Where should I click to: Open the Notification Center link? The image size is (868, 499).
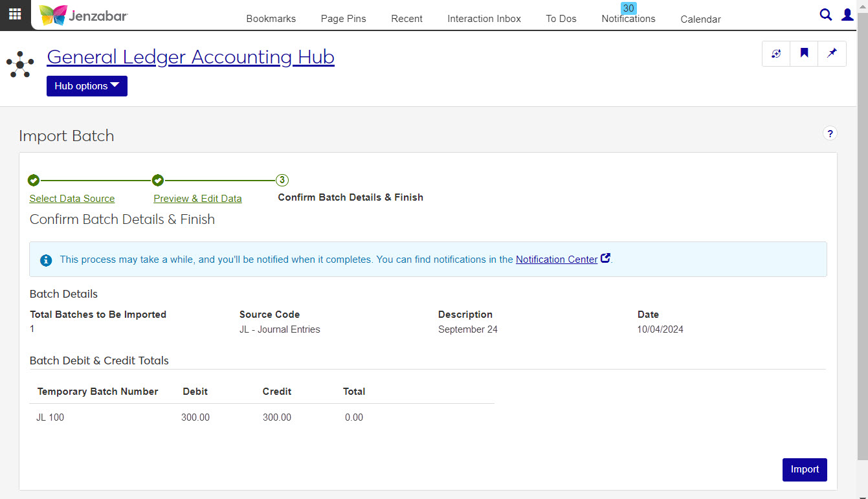[x=556, y=260]
